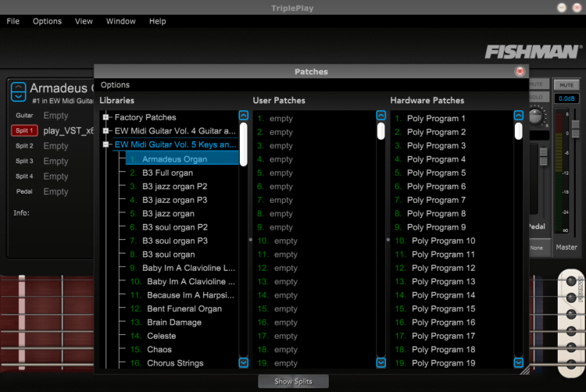Click the Show Splits button

[293, 381]
